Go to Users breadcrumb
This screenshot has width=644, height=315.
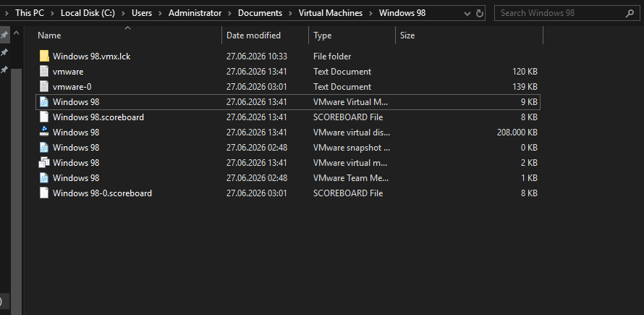(142, 13)
